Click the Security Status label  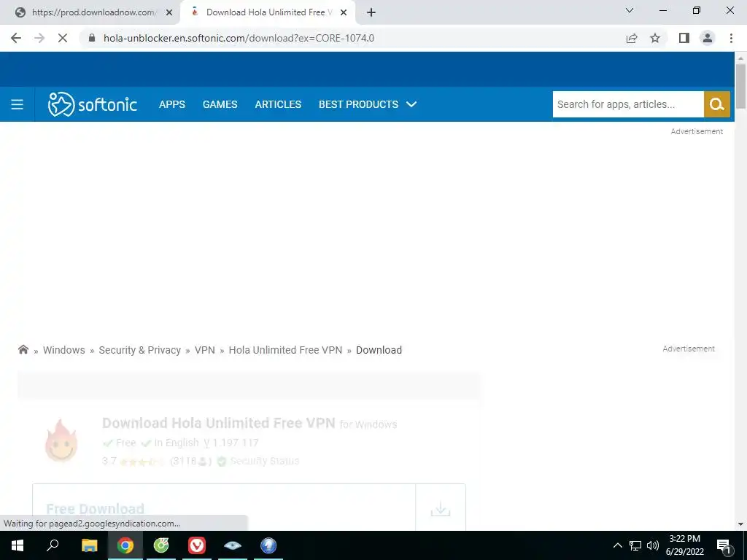pyautogui.click(x=264, y=461)
